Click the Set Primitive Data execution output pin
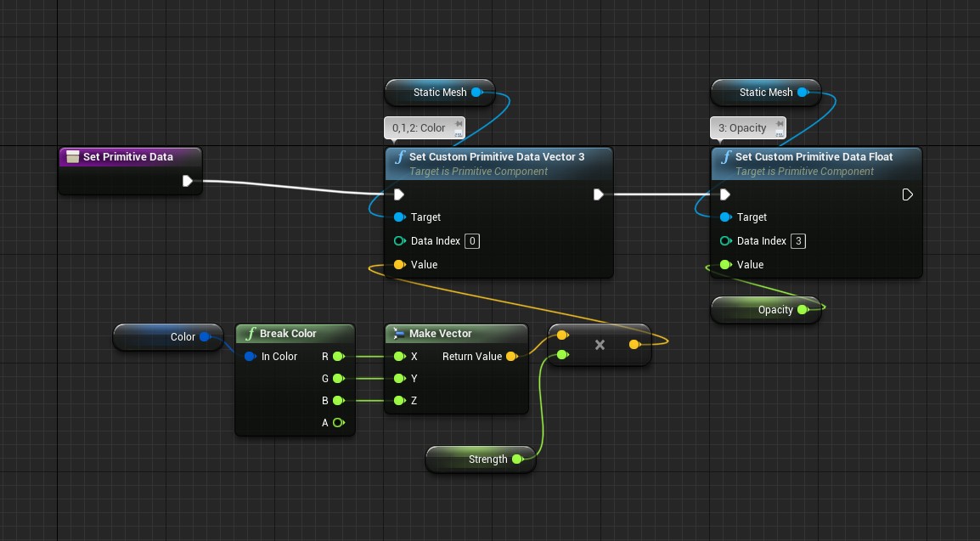980x541 pixels. 188,180
